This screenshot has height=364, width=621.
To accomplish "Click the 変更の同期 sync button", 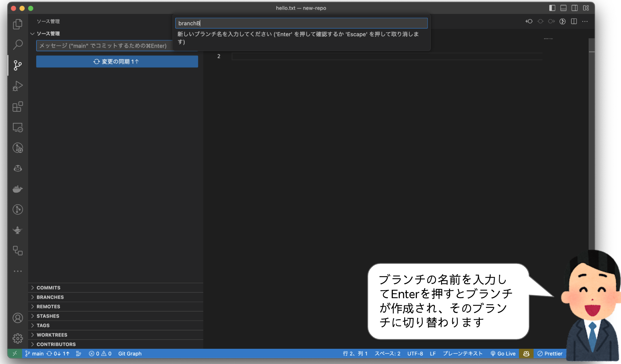I will [117, 61].
